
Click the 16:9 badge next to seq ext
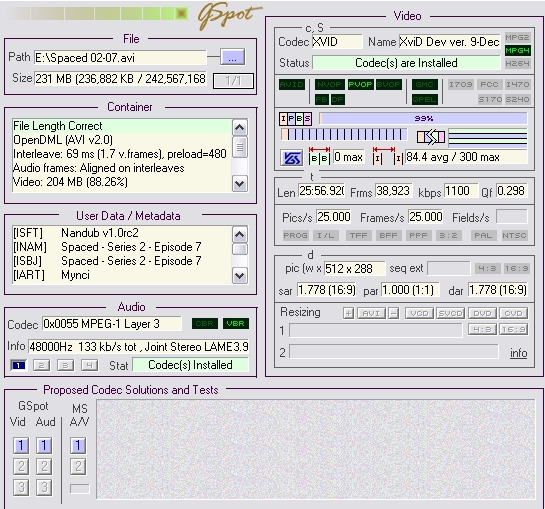pyautogui.click(x=517, y=268)
